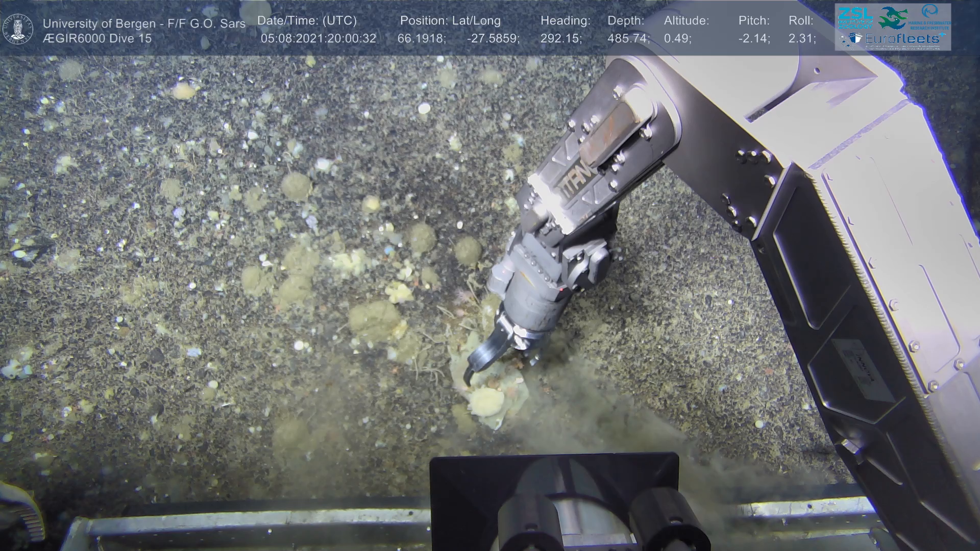Click the Date/Time (UTC) label

(x=307, y=21)
